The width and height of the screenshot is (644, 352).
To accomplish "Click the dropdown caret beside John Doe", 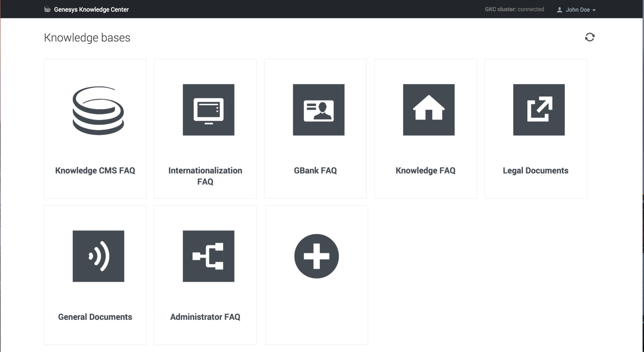I will point(594,10).
